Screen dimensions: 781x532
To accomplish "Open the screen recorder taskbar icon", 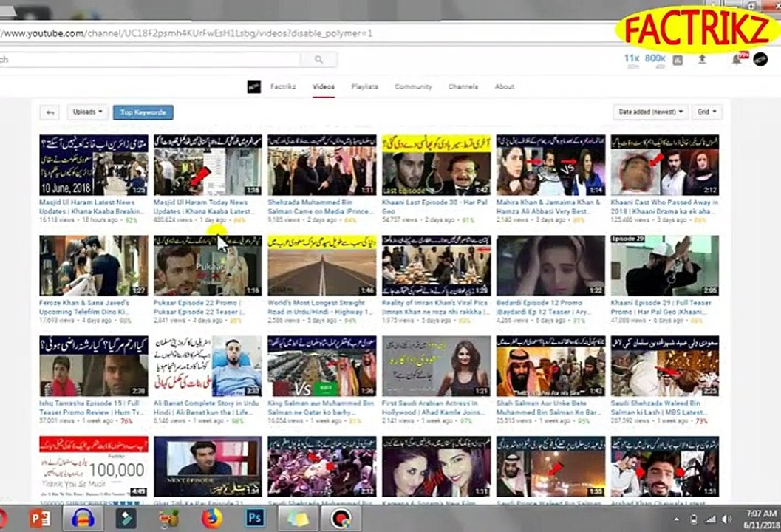I will click(341, 519).
